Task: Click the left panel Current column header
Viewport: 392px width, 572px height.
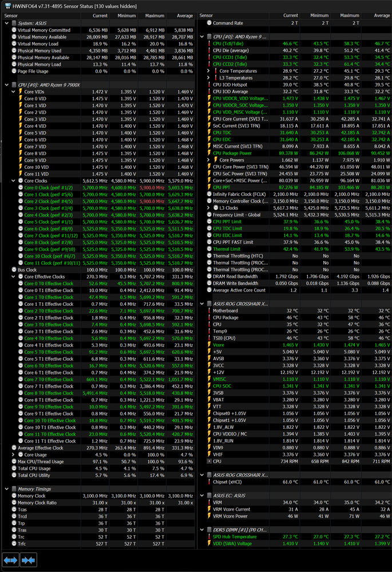Action: click(95, 15)
